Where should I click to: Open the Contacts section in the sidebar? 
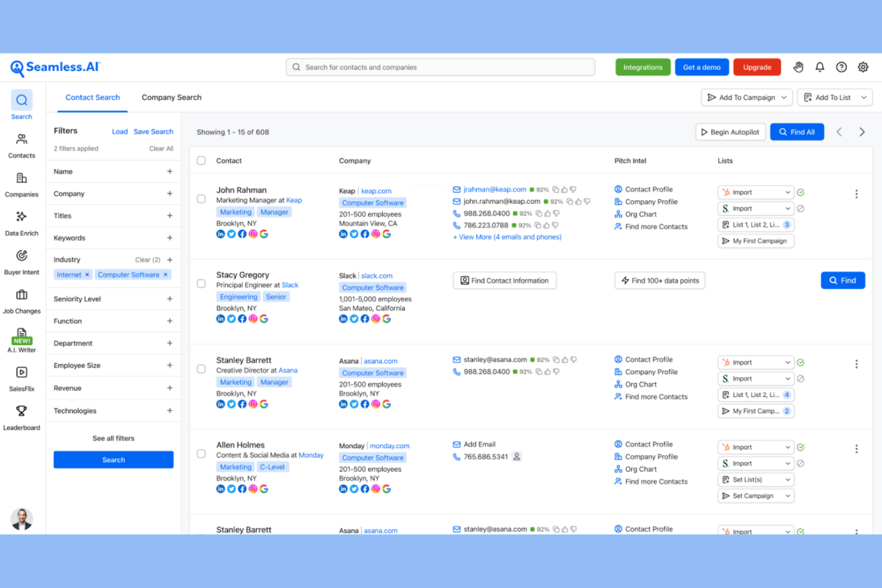pos(21,145)
